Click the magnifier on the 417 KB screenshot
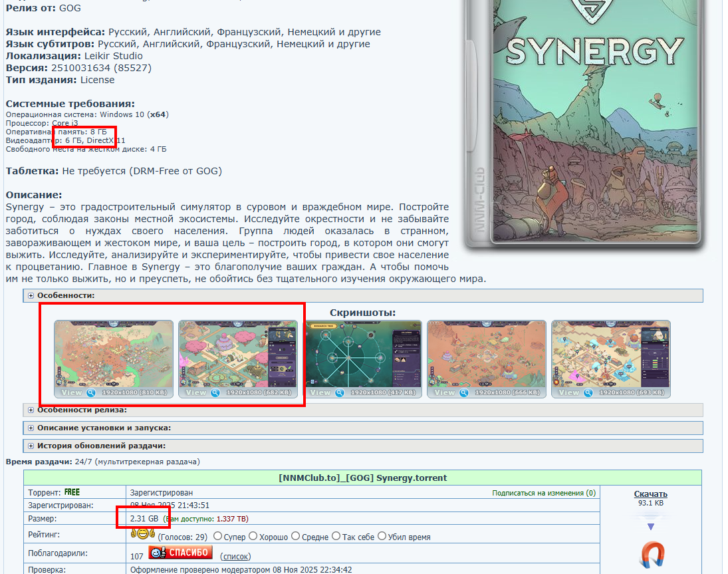The width and height of the screenshot is (728, 574). click(340, 392)
